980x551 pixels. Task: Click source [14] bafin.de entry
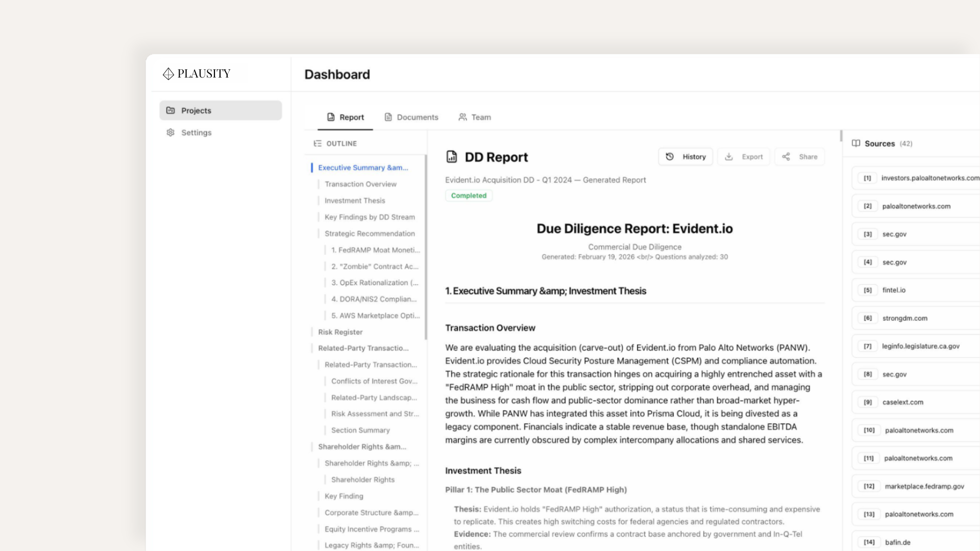click(x=897, y=542)
